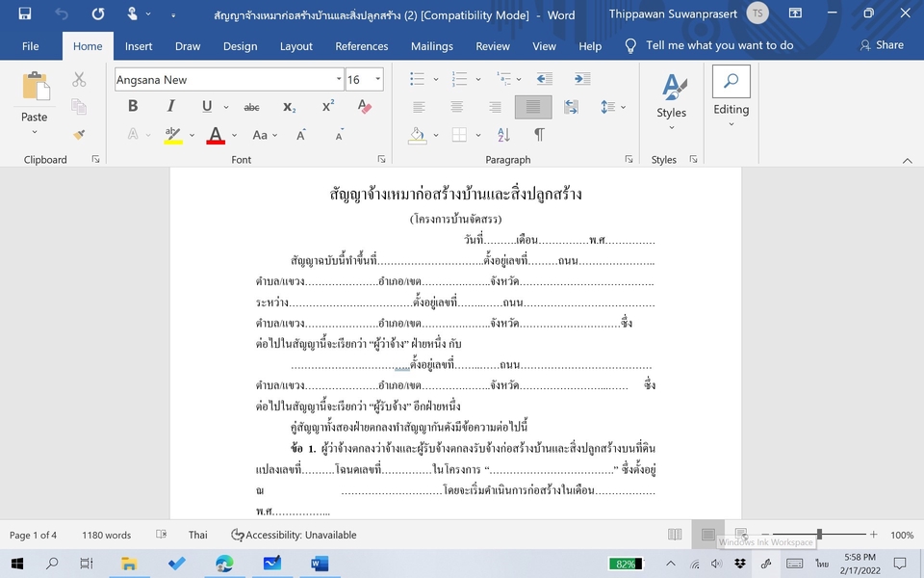Screen dimensions: 924x578
Task: Click the spelling proofing status icon
Action: point(161,535)
